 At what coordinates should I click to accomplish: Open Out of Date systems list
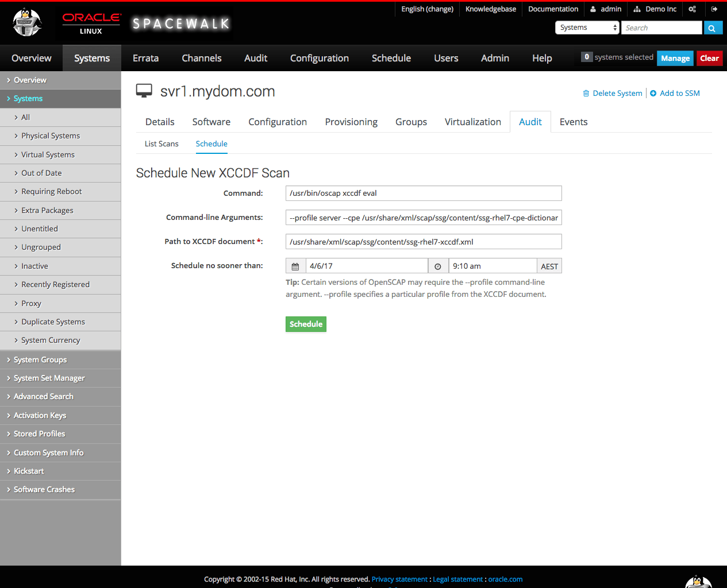point(41,173)
